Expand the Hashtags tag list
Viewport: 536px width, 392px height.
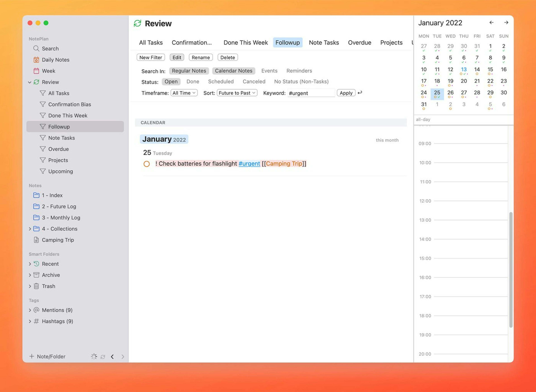coord(30,321)
